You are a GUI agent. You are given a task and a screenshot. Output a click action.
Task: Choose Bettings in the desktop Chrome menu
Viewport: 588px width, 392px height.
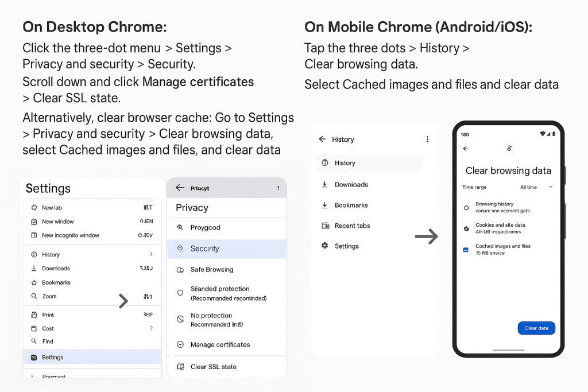(x=92, y=358)
